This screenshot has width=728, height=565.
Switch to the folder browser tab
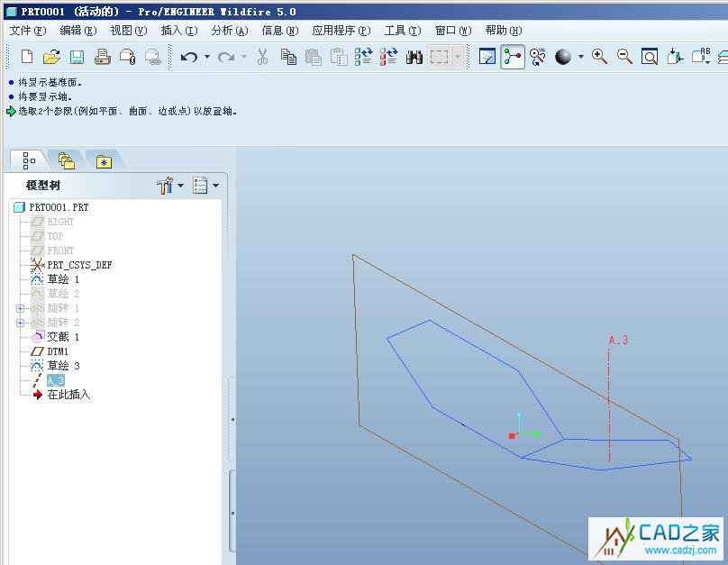point(67,161)
